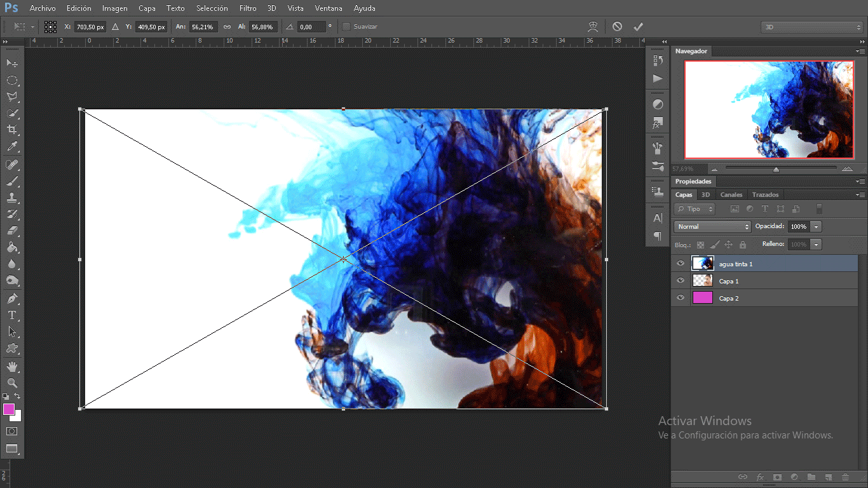
Task: Commit the transform with the checkmark
Action: pyautogui.click(x=639, y=27)
